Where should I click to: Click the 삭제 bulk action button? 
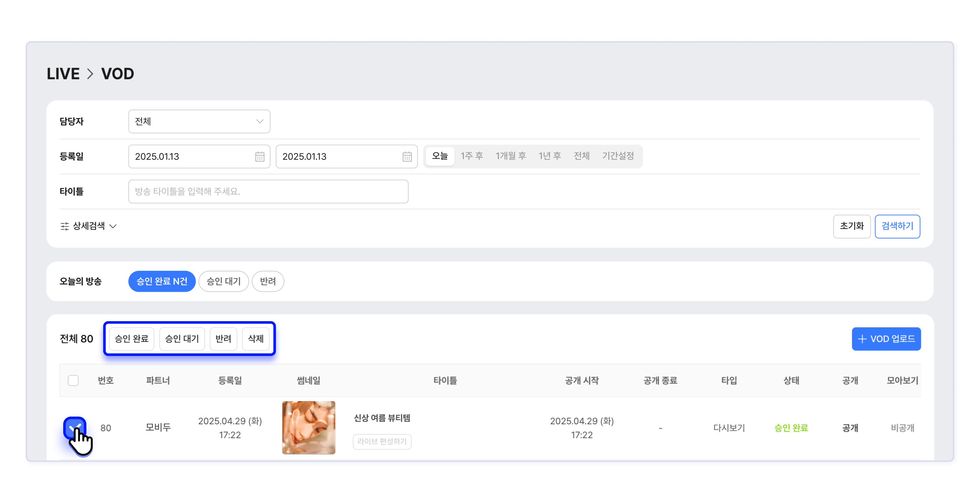click(255, 339)
